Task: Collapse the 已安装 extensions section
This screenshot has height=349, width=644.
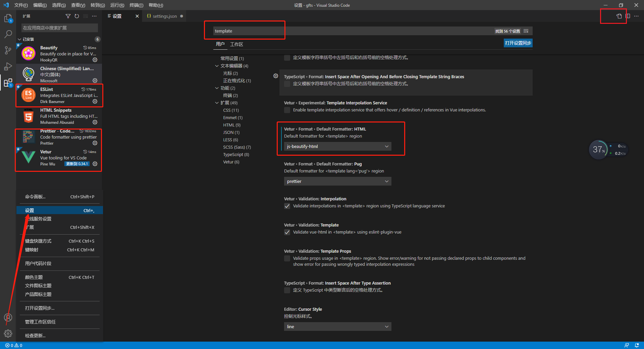Action: click(19, 39)
